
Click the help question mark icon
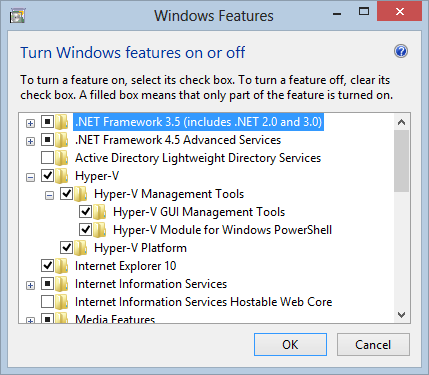coord(401,52)
